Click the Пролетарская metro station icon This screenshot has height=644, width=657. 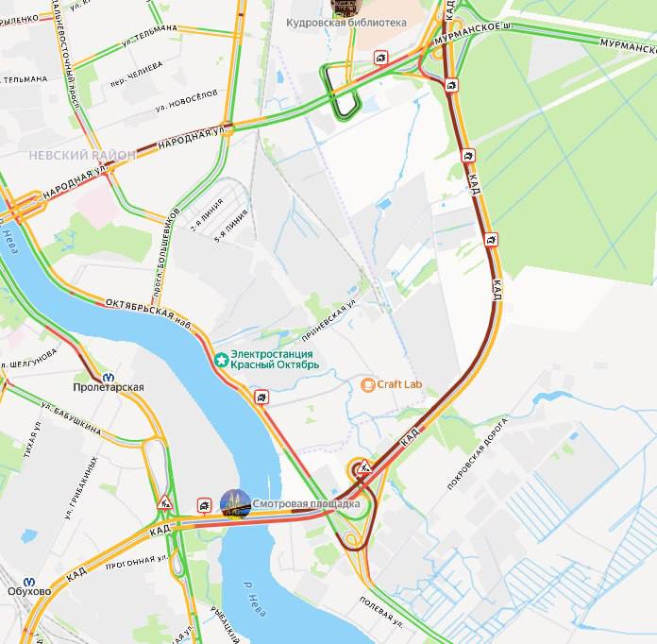coord(109,378)
